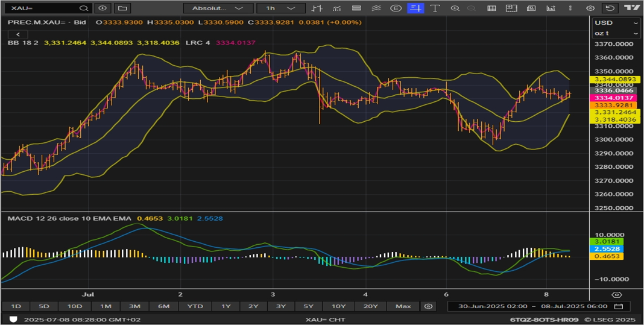Toggle the highlighted crosshair tool
Viewport: 644px width, 325px height.
pos(415,8)
